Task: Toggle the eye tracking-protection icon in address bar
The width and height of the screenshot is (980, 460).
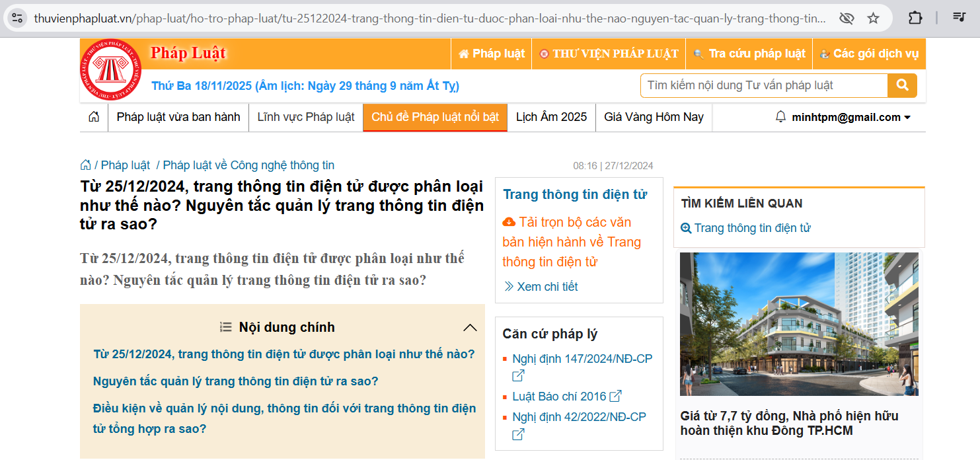Action: point(846,18)
